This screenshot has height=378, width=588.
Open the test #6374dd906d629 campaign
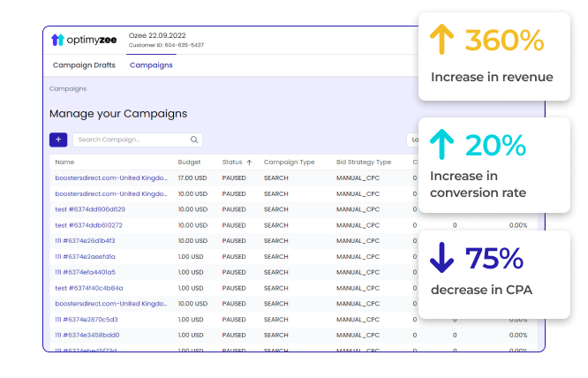pyautogui.click(x=89, y=209)
